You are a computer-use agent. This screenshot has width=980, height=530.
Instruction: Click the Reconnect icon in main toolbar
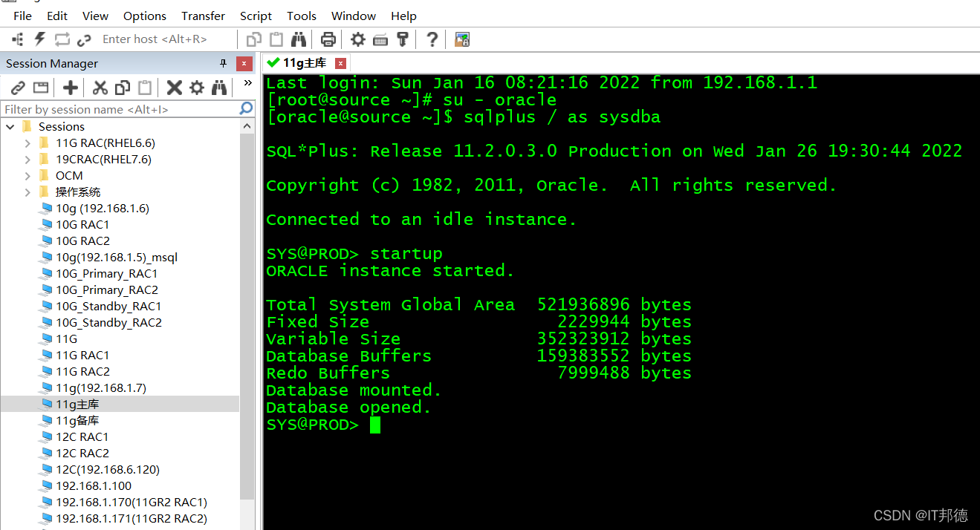[62, 39]
